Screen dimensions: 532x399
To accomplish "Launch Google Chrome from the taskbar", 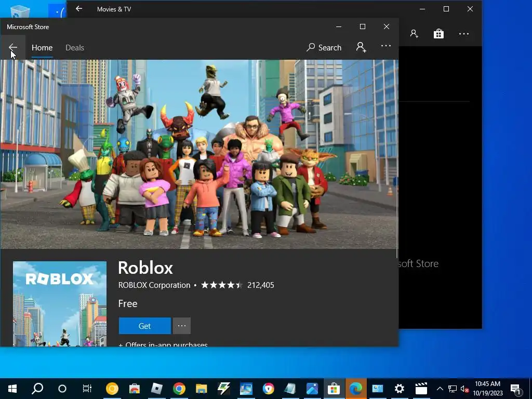I will 179,389.
